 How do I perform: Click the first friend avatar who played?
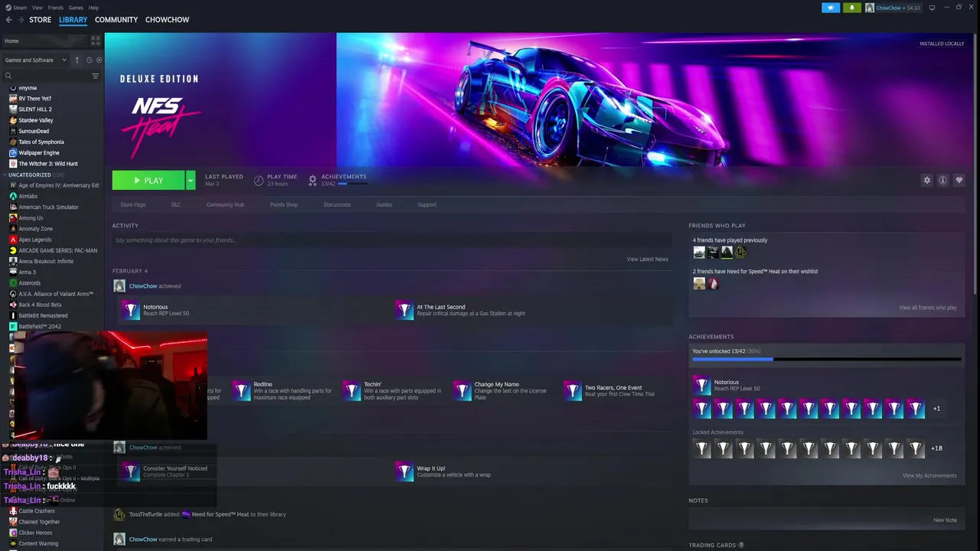[699, 252]
